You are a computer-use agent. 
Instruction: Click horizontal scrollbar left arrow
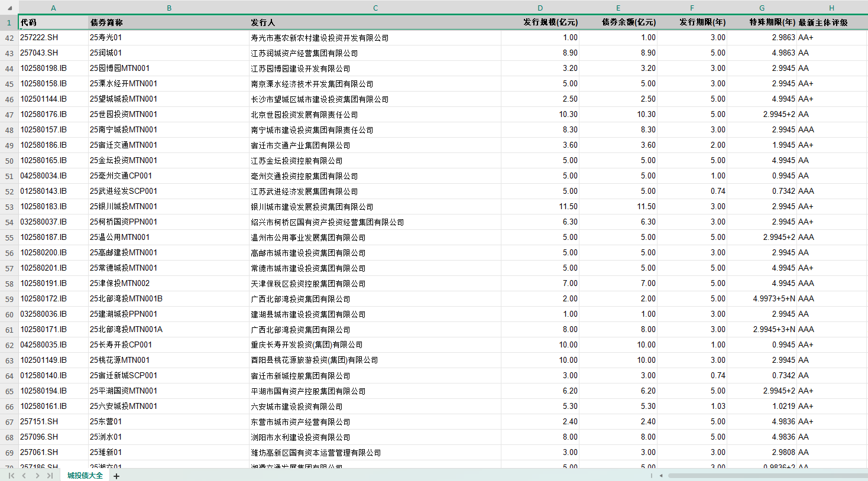pos(661,476)
